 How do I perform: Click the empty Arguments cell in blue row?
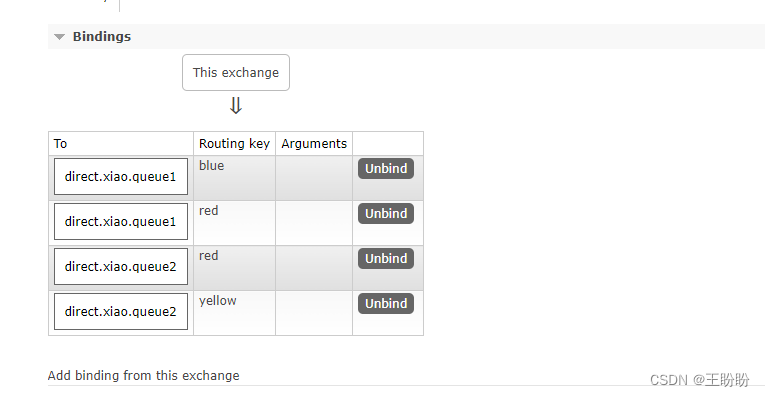[314, 178]
